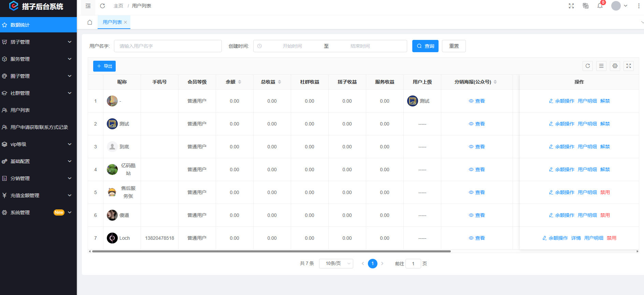Click the table refresh icon
Image resolution: width=644 pixels, height=295 pixels.
588,66
